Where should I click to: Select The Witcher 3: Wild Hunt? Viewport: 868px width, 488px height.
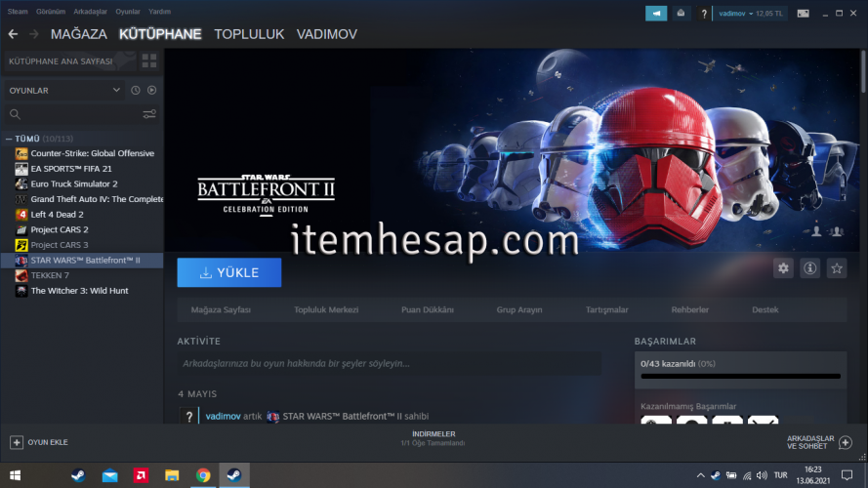click(x=79, y=291)
